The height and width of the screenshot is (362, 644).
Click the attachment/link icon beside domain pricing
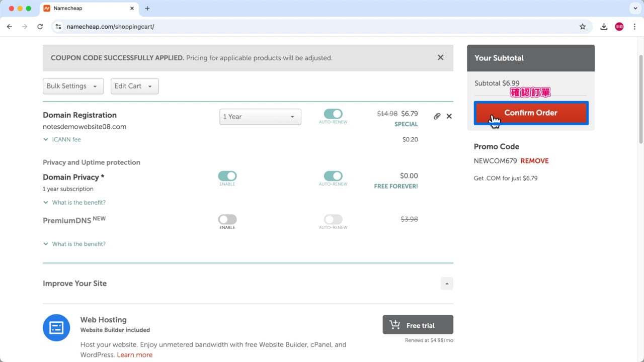[x=437, y=116]
